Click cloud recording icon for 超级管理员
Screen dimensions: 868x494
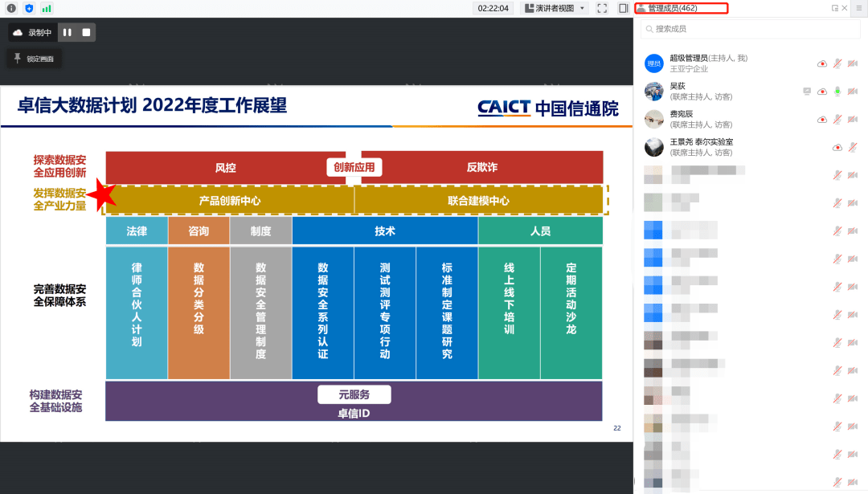tap(822, 63)
